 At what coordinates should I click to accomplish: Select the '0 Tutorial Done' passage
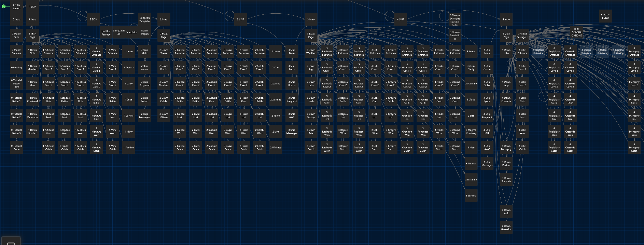[16, 148]
